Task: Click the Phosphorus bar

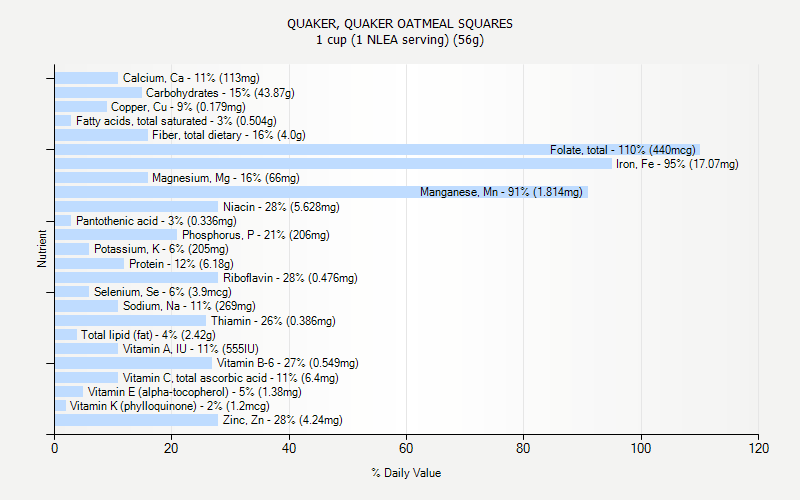Action: pos(116,235)
